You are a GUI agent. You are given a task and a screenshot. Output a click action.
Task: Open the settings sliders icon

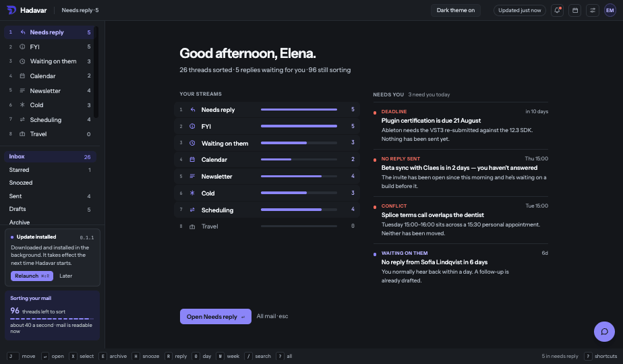coord(593,10)
